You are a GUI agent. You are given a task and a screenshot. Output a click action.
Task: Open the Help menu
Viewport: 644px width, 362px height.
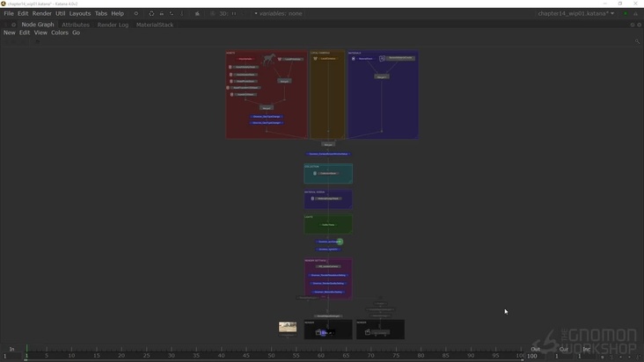118,13
